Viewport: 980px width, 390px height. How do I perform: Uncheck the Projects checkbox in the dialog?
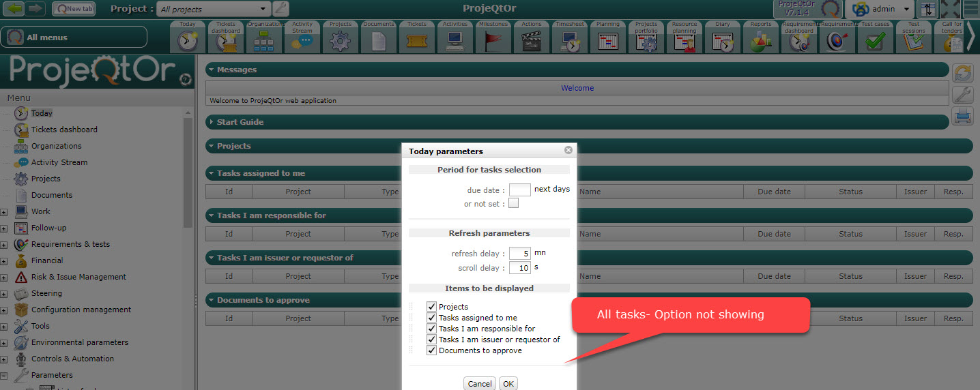click(x=431, y=307)
